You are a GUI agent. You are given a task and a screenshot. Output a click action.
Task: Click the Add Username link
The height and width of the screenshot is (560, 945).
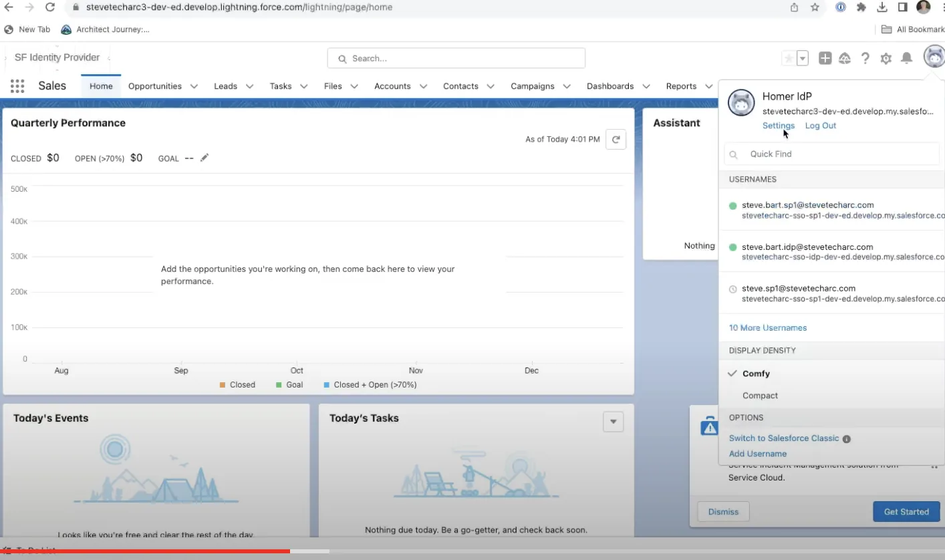758,454
